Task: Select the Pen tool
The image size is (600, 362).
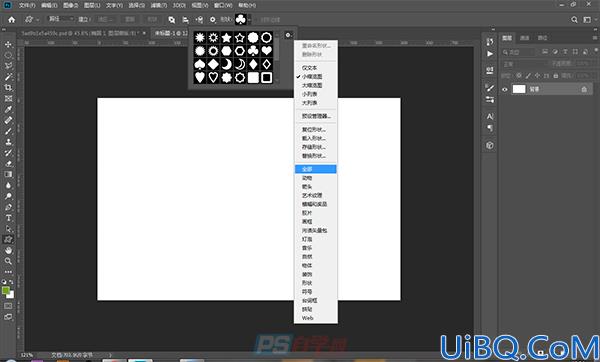Action: click(8, 207)
